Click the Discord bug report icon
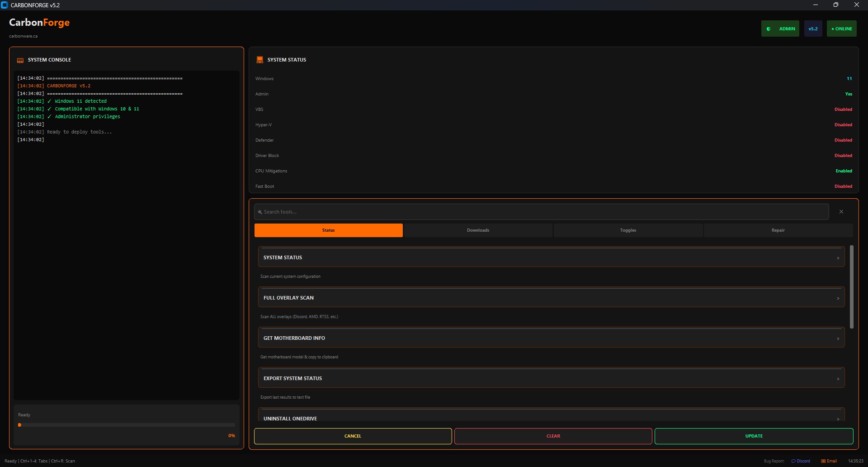868x467 pixels. (794, 461)
